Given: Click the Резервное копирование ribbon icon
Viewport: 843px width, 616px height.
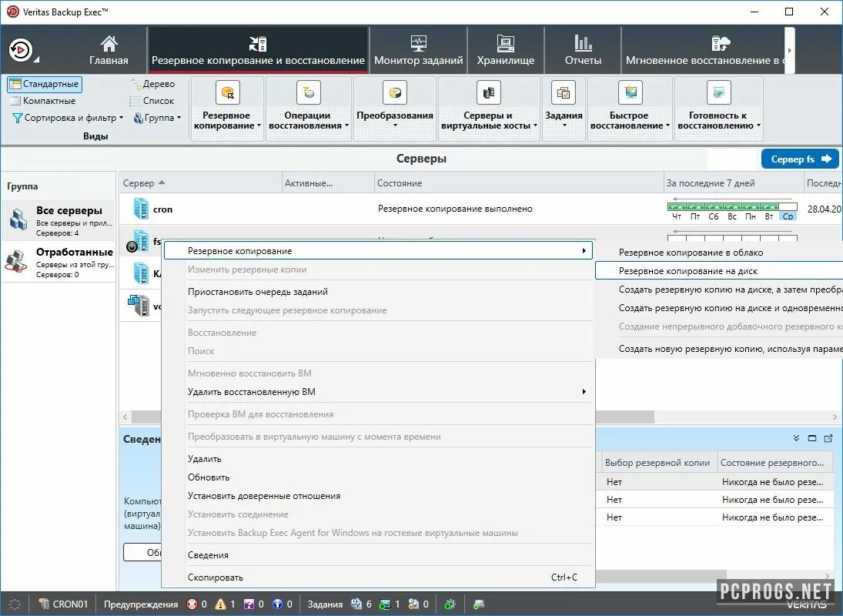Looking at the screenshot, I should point(227,92).
